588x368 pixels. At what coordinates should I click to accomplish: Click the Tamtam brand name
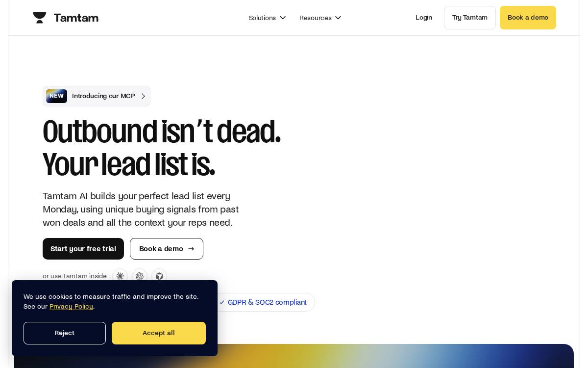(x=76, y=18)
